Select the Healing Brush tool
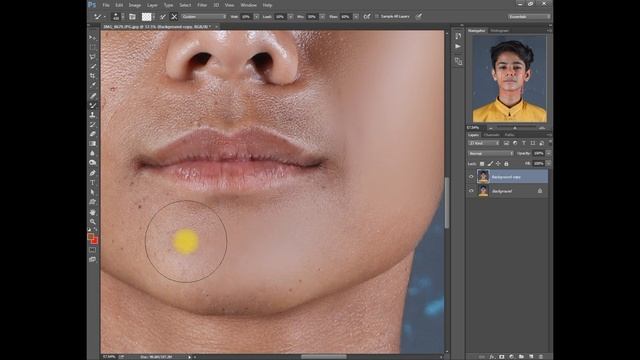 pos(93,96)
